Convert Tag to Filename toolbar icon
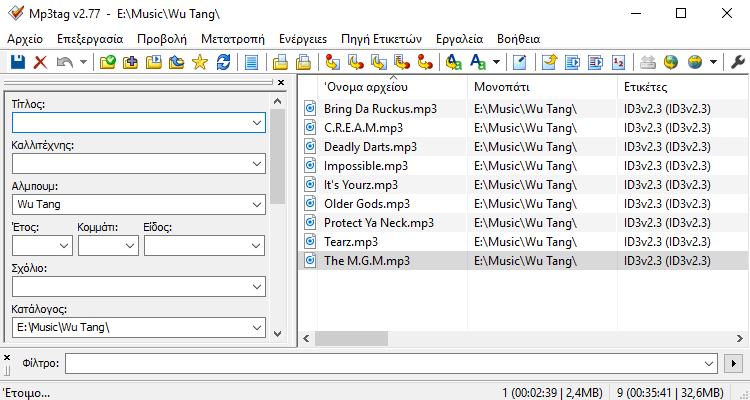The image size is (750, 400). (332, 62)
